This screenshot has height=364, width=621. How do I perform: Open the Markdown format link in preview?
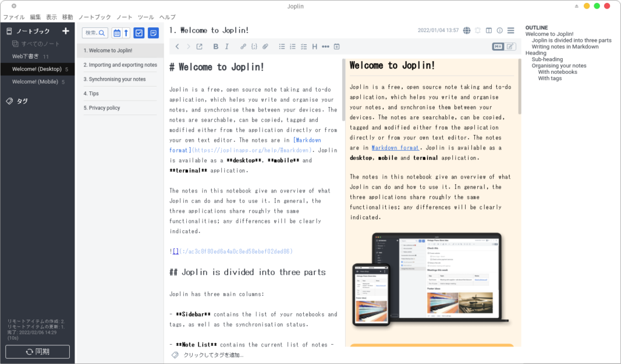(395, 147)
